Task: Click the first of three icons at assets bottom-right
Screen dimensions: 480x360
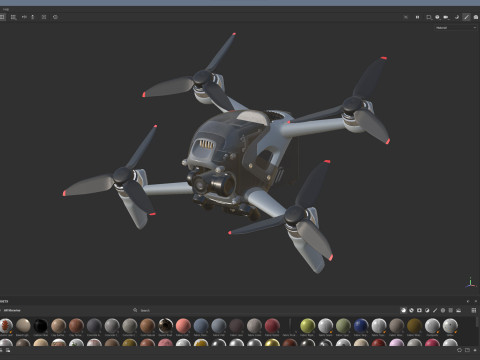Action: pyautogui.click(x=459, y=350)
